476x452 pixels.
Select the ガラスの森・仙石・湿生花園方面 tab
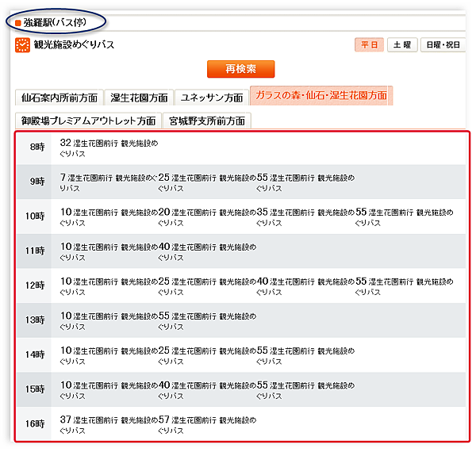tap(321, 96)
